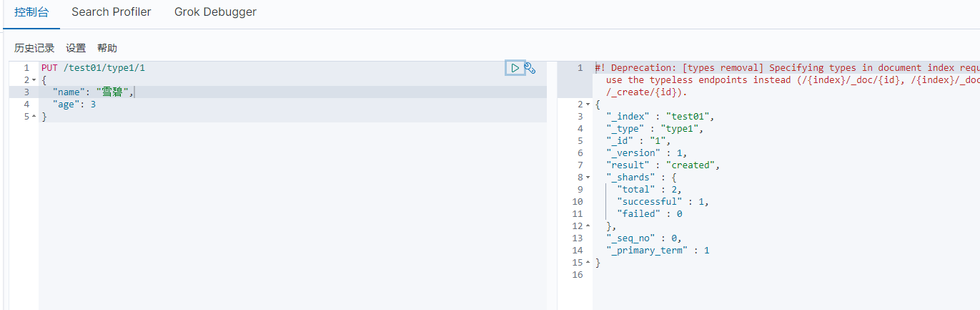Open the wrench actions menu icon
Screen dimensions: 980x310
click(x=530, y=68)
